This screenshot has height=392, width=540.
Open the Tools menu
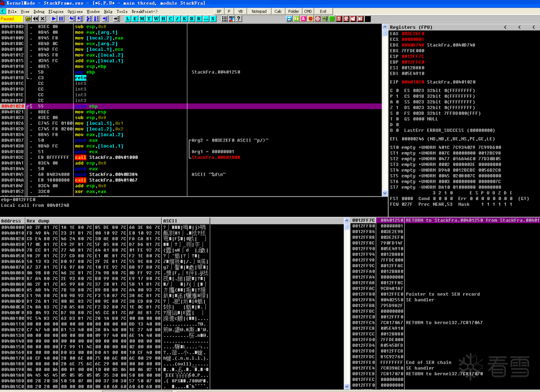(122, 12)
